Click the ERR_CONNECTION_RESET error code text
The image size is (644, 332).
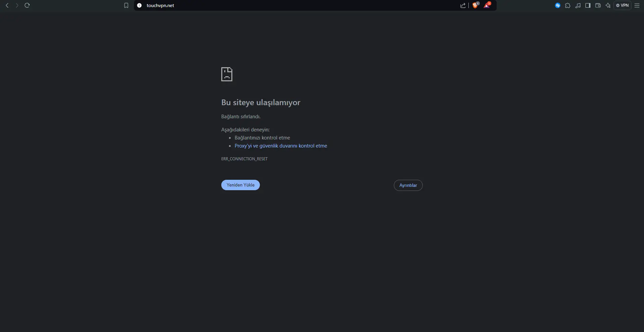pyautogui.click(x=244, y=159)
